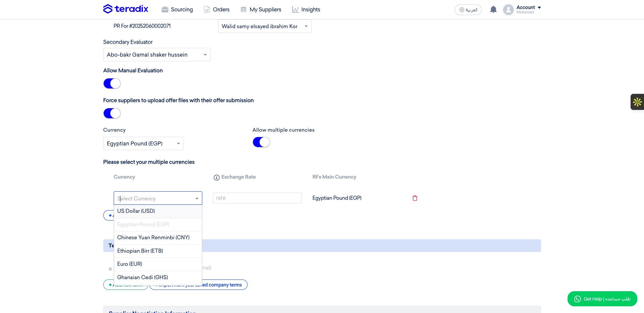Click the Sourcing briefcase icon

tap(165, 9)
